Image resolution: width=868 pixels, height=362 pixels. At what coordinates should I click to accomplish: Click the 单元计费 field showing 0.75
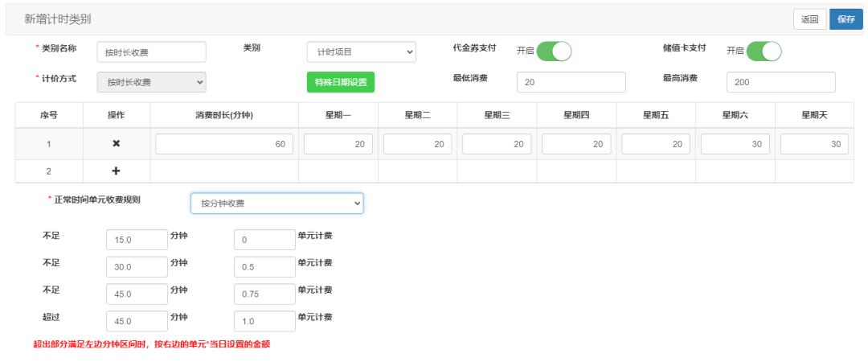tap(264, 294)
